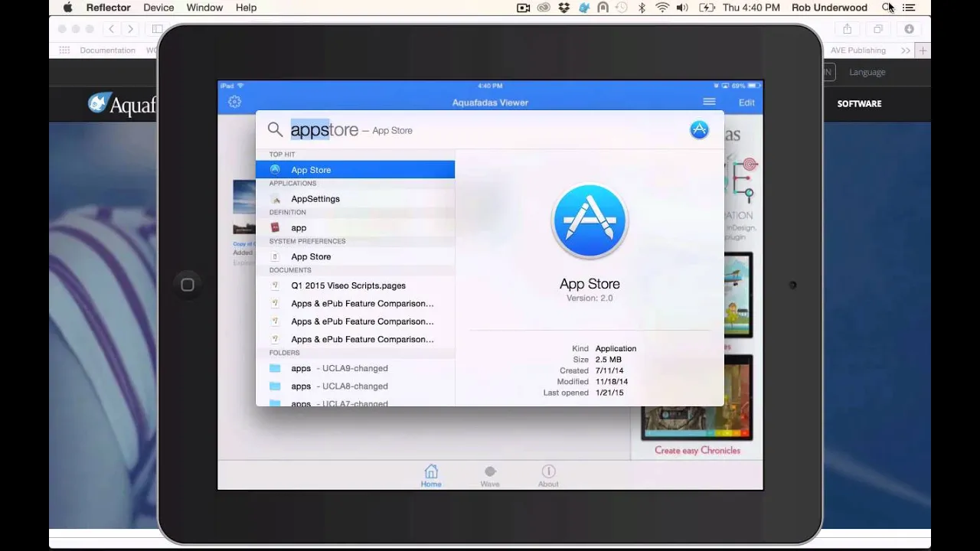Select the apps - UCLA9-changed folder

coord(355,368)
